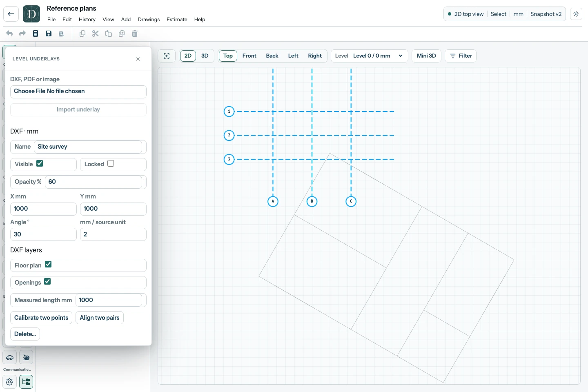Open the calculator tool icon
Viewport: 588px width, 392px height.
point(36,33)
